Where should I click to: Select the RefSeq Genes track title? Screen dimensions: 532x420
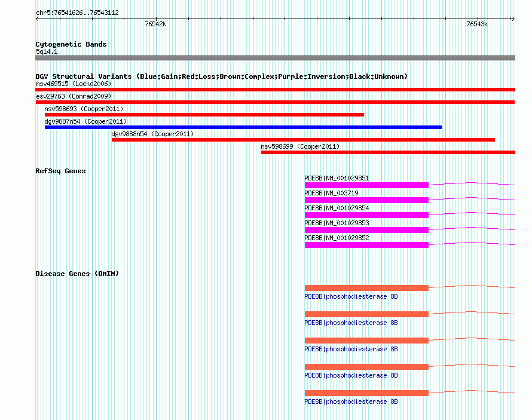[x=60, y=171]
